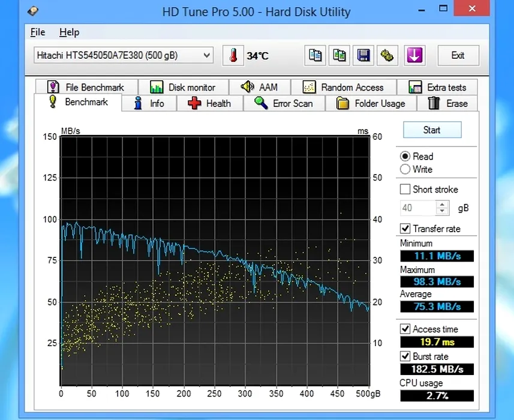
Task: Switch to the Error Scan tab
Action: pos(284,103)
